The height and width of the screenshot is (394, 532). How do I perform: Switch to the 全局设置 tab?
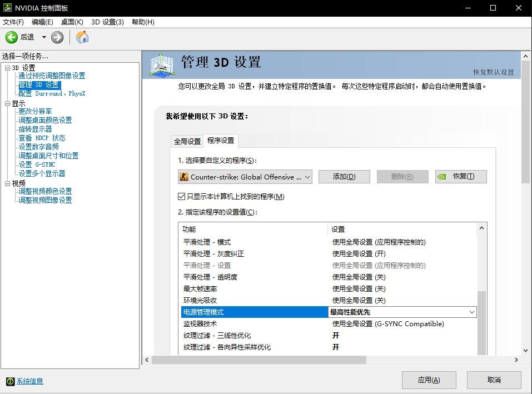tap(187, 141)
